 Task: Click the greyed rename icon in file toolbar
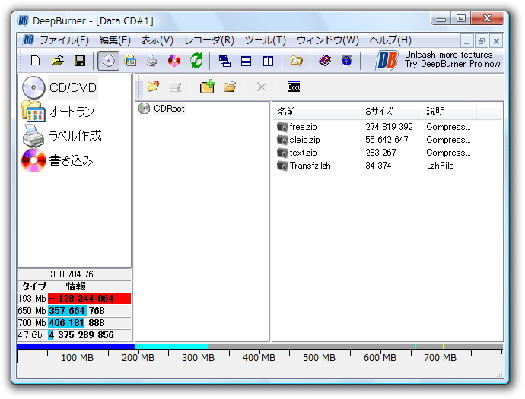click(175, 87)
